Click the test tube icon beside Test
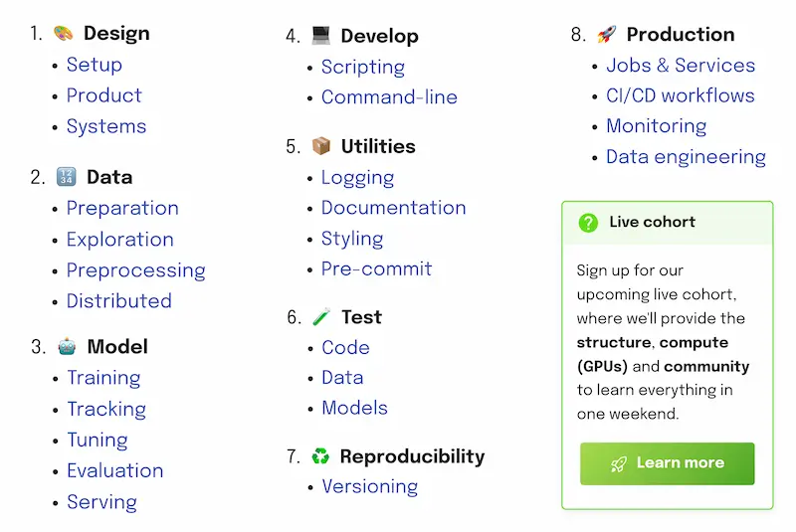Viewport: 796px width, 532px height. (321, 317)
